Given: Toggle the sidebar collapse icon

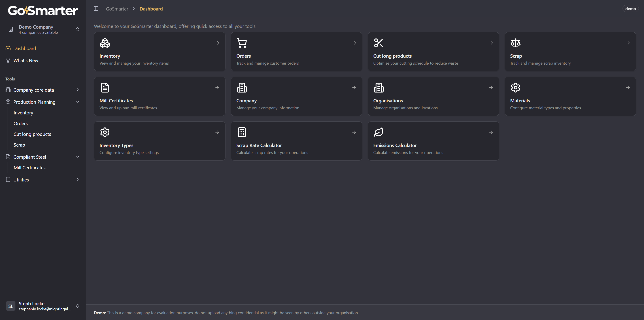Looking at the screenshot, I should tap(96, 9).
